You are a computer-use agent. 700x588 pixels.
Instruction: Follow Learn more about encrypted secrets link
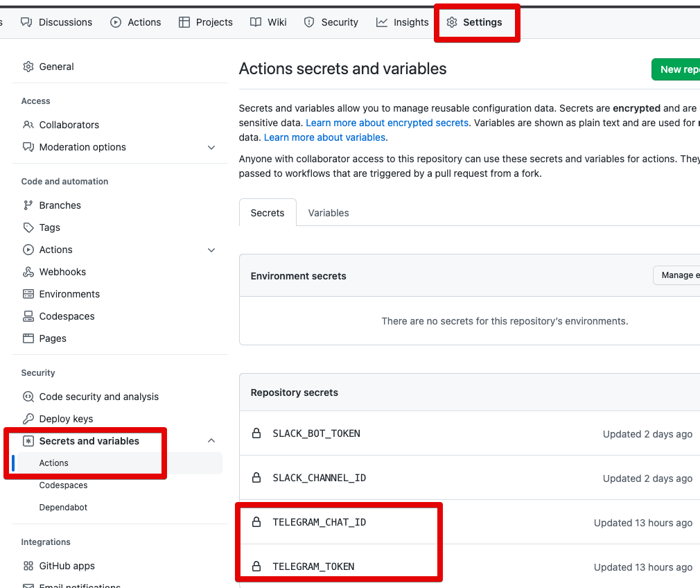point(387,123)
